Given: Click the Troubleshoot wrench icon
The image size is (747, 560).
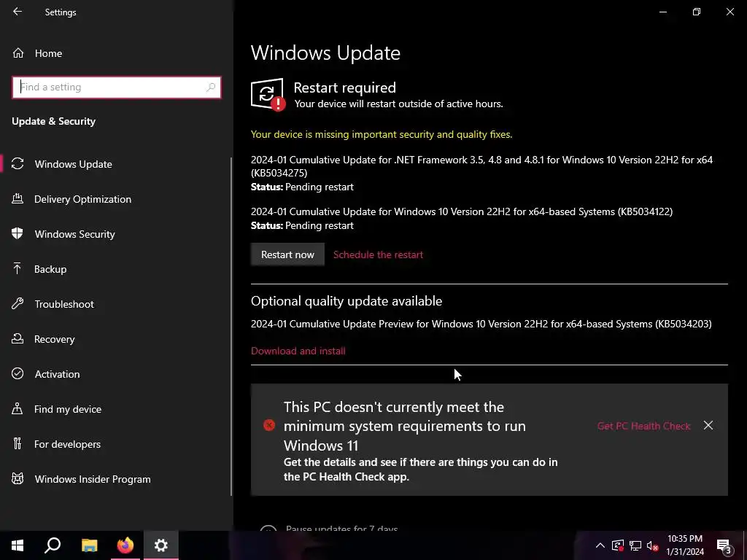Looking at the screenshot, I should pos(18,303).
